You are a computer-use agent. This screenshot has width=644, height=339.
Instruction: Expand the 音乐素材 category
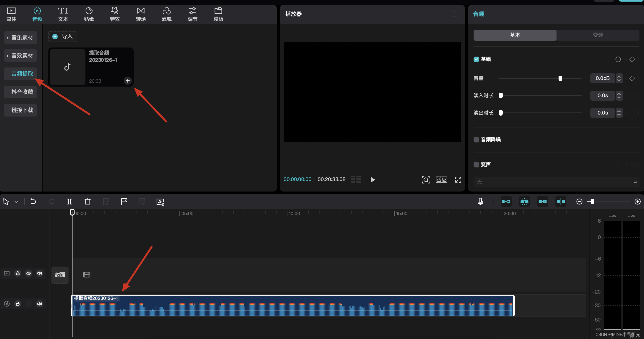tap(20, 37)
